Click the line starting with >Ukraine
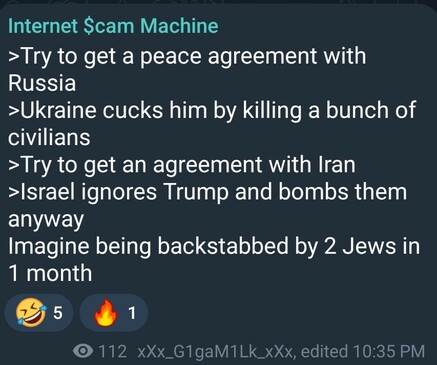The height and width of the screenshot is (365, 437). pos(212,110)
